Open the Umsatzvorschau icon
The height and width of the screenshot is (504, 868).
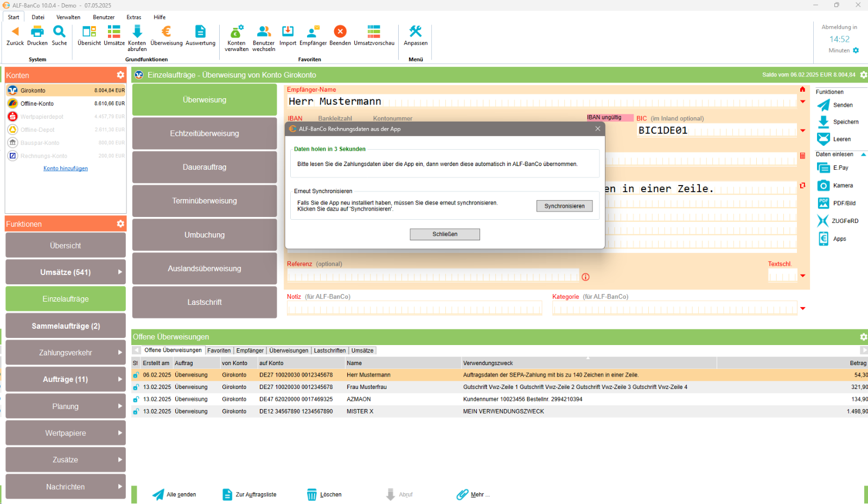coord(374,31)
